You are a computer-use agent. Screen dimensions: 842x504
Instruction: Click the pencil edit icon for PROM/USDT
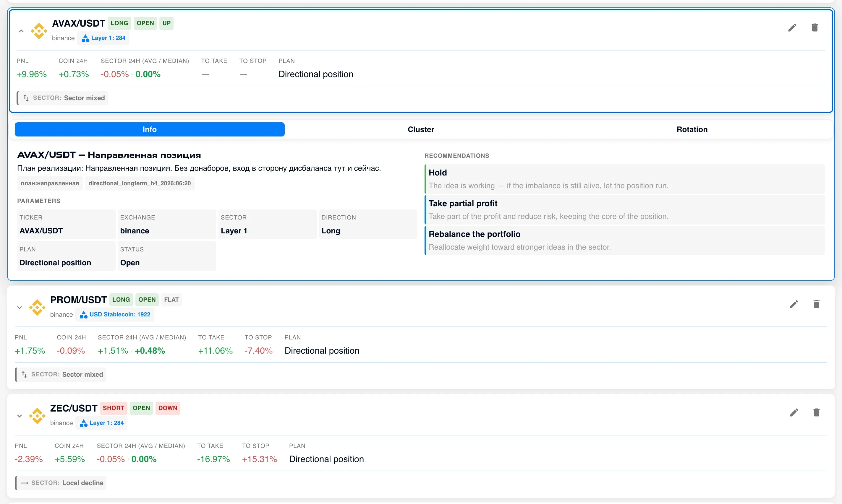(794, 304)
